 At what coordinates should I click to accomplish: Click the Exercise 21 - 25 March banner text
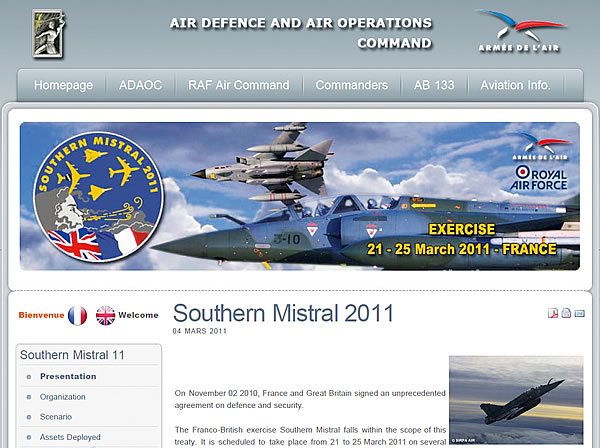pyautogui.click(x=462, y=239)
